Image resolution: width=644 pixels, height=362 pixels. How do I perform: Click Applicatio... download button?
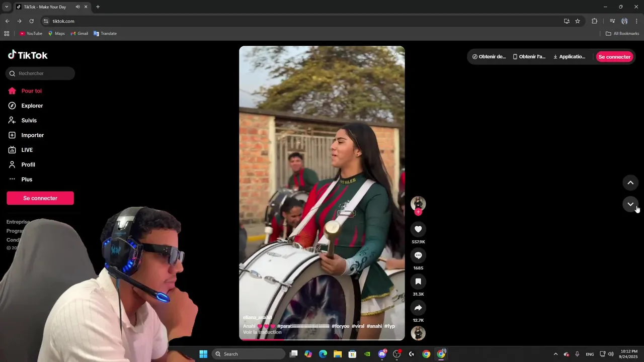[569, 57]
